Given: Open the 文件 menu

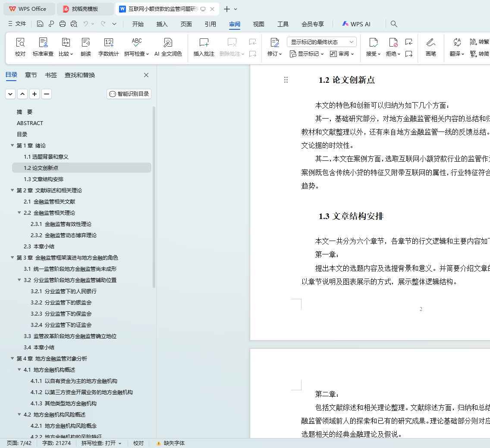Looking at the screenshot, I should click(17, 24).
